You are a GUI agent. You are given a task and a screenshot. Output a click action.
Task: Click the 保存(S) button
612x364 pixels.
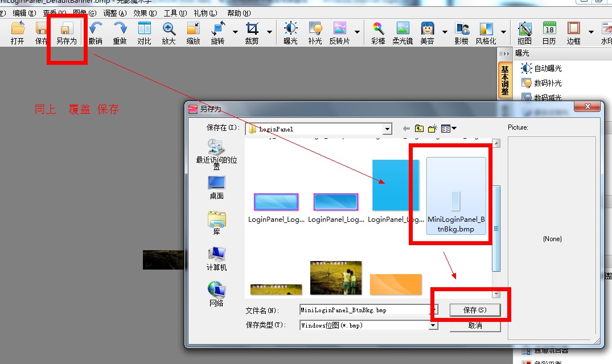coord(475,310)
